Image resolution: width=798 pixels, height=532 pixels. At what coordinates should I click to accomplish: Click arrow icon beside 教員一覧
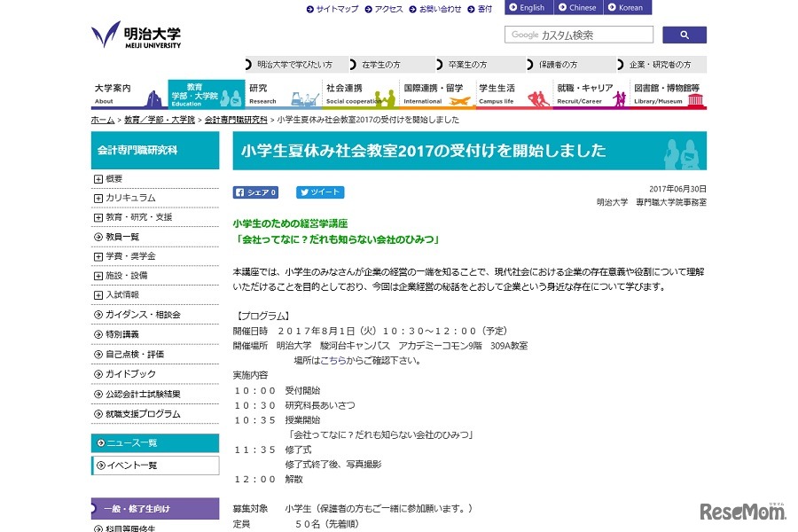(98, 237)
